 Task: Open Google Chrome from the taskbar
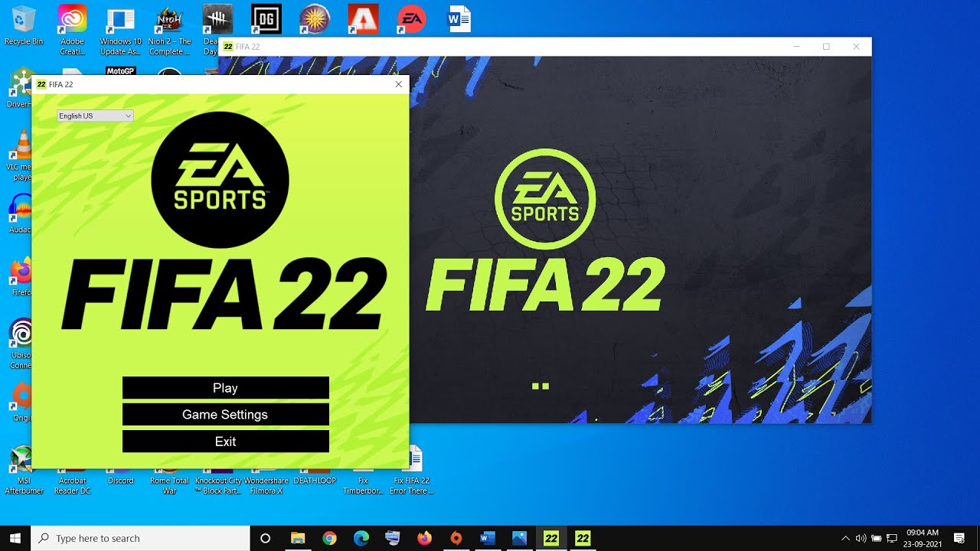329,538
